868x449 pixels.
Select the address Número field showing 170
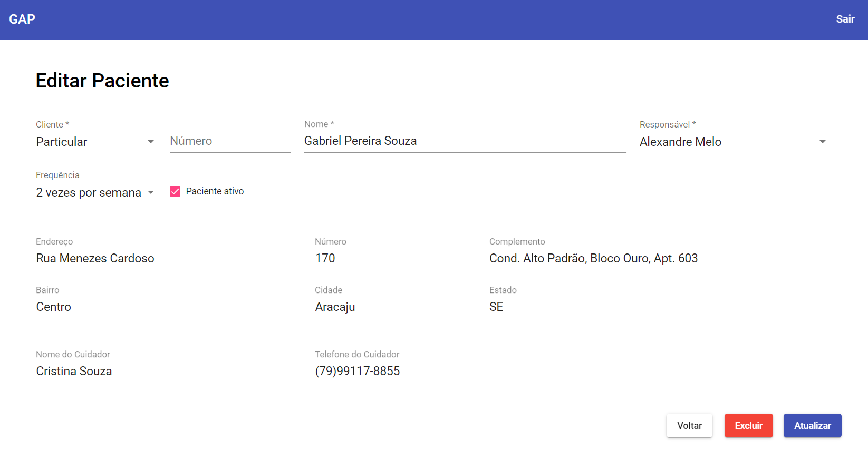coord(394,258)
